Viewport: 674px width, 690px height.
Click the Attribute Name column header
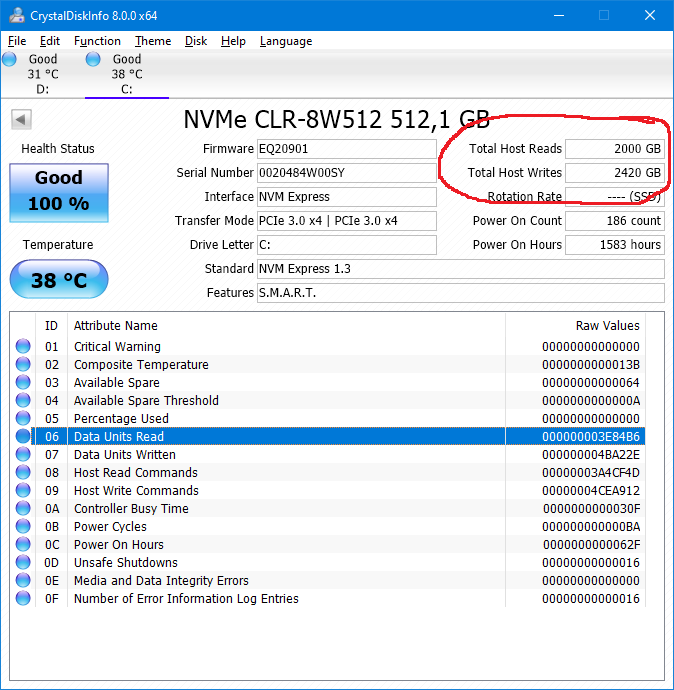[116, 326]
